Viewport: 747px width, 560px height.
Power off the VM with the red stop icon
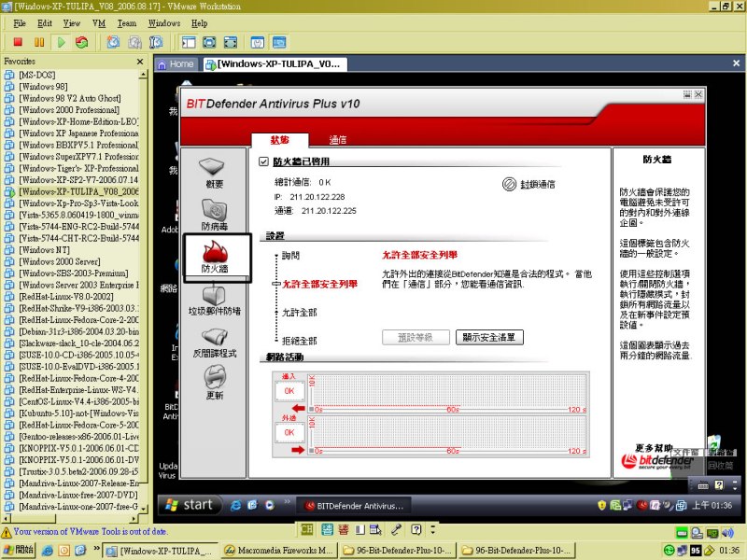point(18,42)
